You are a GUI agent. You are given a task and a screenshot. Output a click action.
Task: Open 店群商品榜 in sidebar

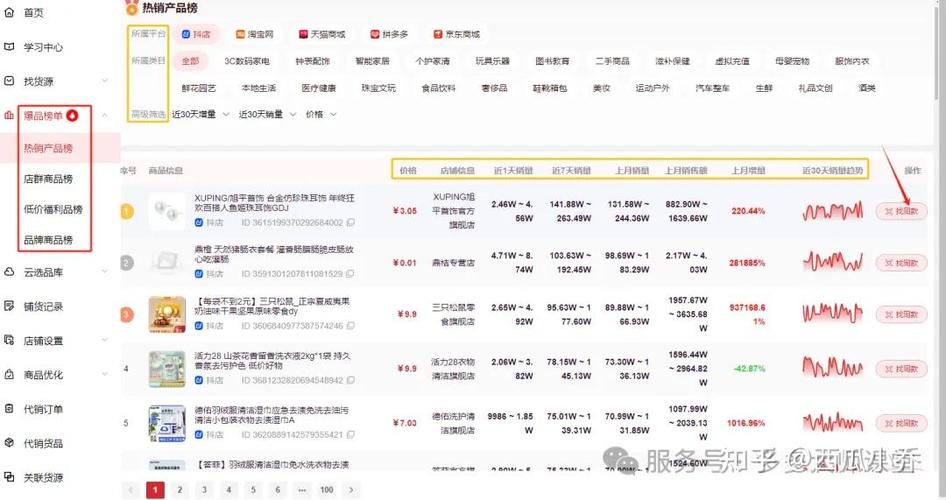(x=48, y=179)
